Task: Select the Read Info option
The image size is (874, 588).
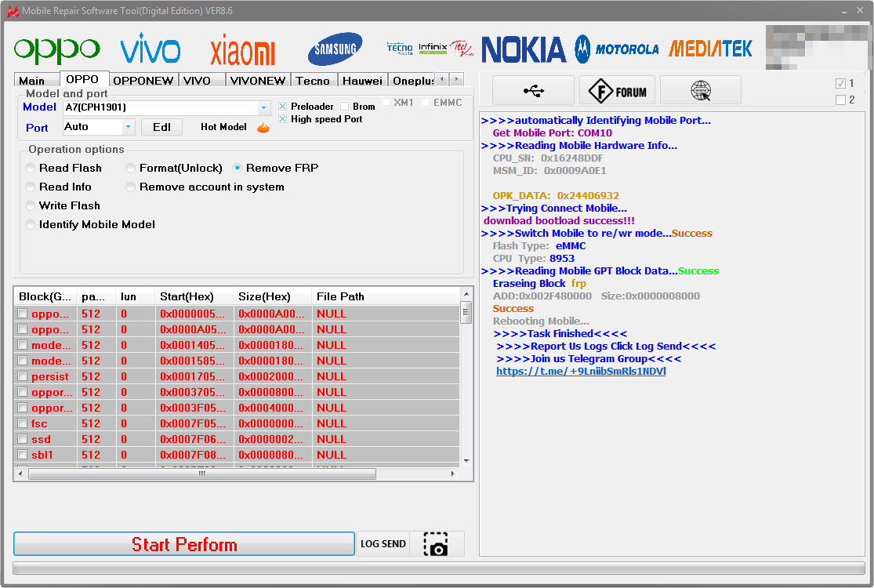Action: click(x=31, y=187)
